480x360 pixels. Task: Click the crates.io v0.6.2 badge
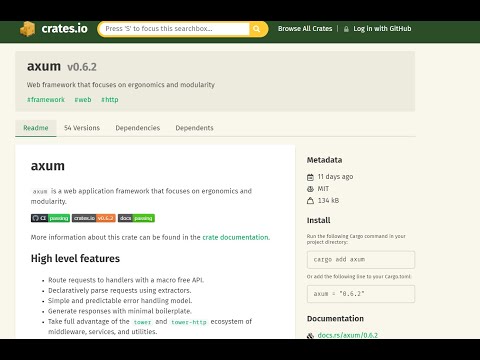tap(94, 218)
